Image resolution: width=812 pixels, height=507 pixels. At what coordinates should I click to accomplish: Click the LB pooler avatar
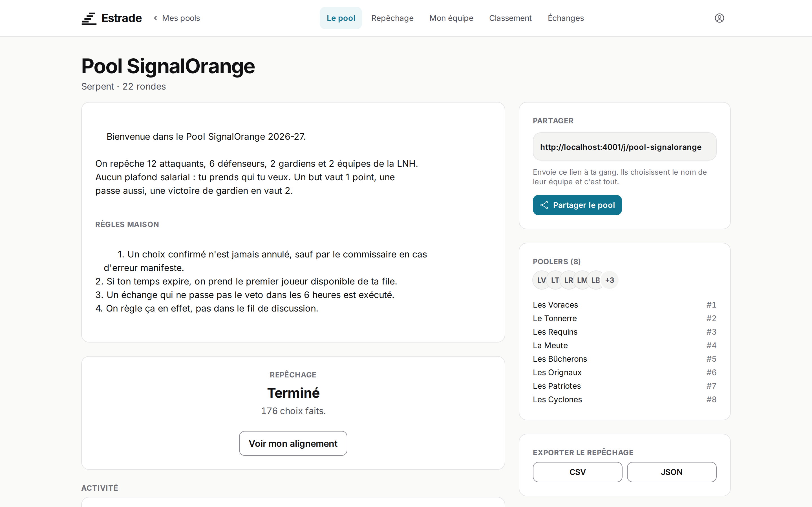(x=595, y=280)
